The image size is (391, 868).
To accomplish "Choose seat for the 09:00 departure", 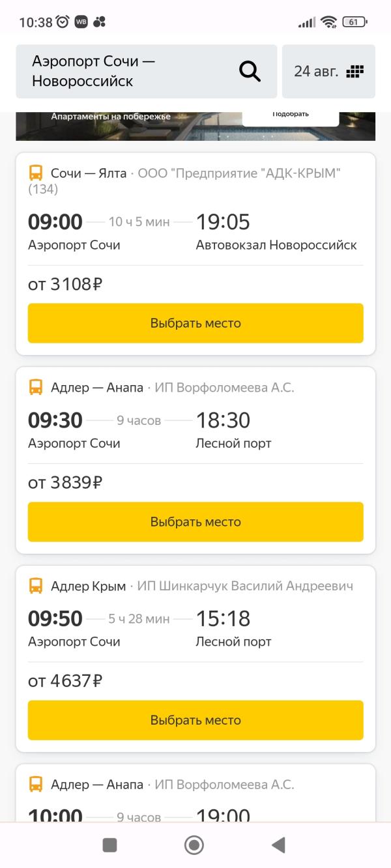I will [195, 323].
